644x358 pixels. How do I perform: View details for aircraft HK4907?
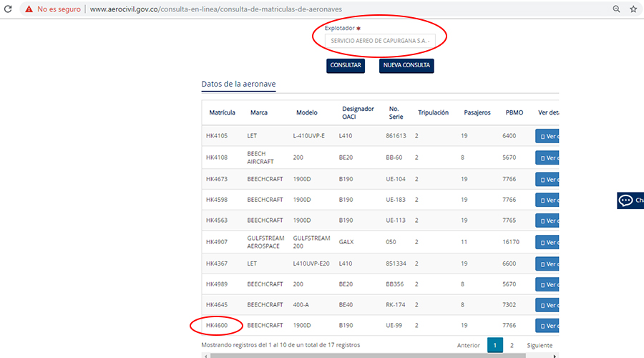pos(547,242)
